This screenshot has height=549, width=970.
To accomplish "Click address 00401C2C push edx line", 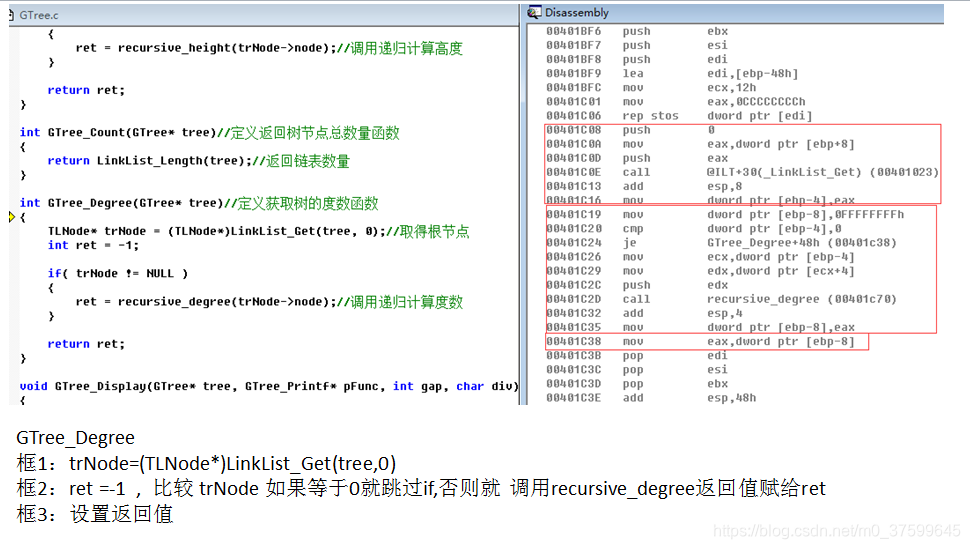I will click(637, 285).
